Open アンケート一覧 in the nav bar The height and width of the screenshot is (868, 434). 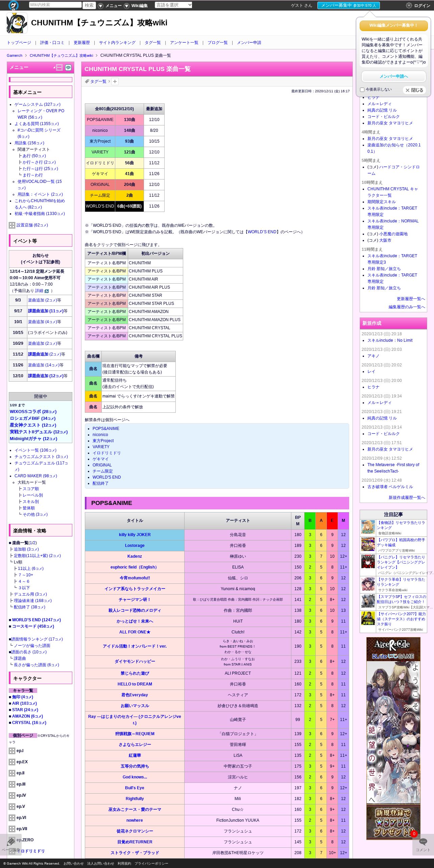184,43
